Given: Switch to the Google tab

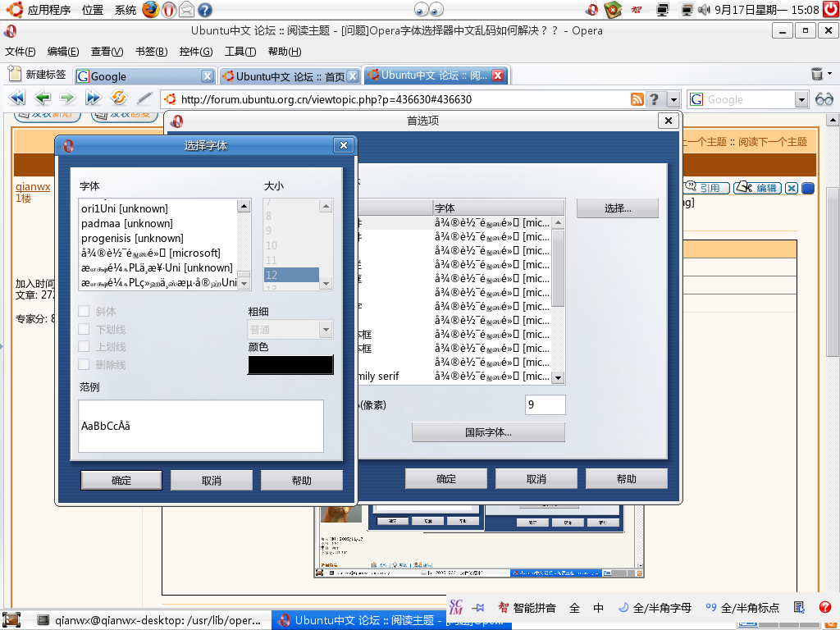Looking at the screenshot, I should point(144,76).
